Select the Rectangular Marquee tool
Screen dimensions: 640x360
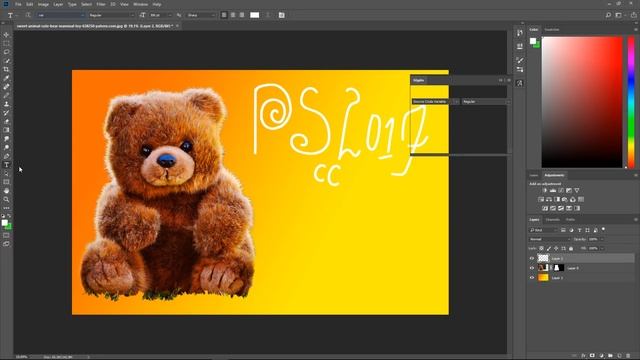point(6,43)
